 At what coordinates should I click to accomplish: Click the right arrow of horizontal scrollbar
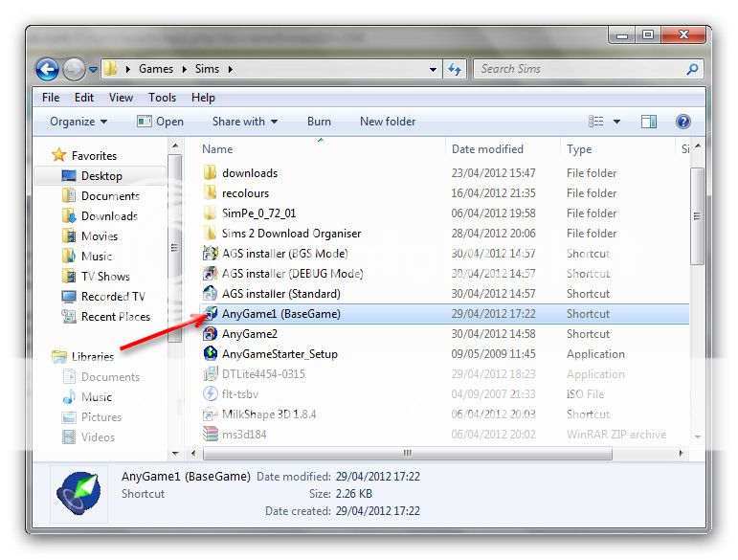click(x=682, y=453)
